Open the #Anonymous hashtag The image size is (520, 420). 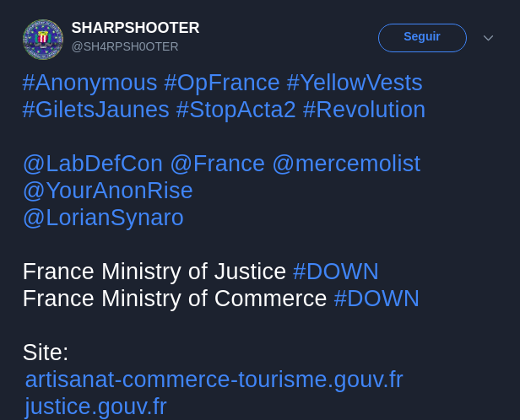(x=89, y=83)
